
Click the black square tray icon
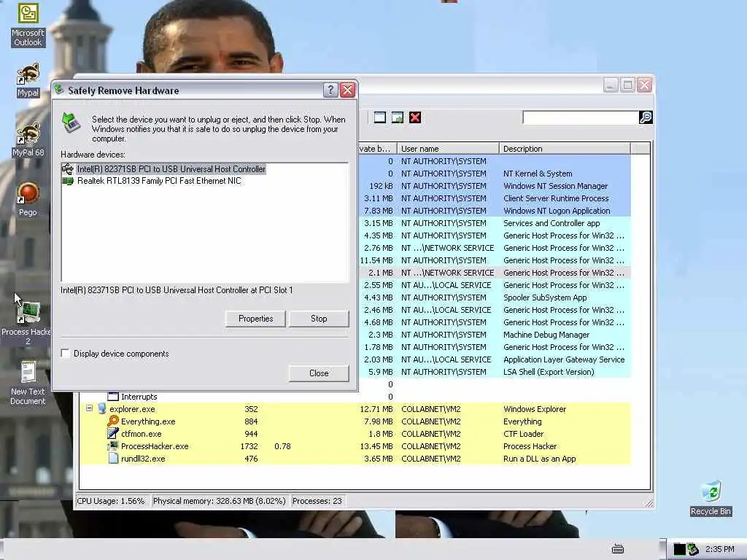(679, 549)
